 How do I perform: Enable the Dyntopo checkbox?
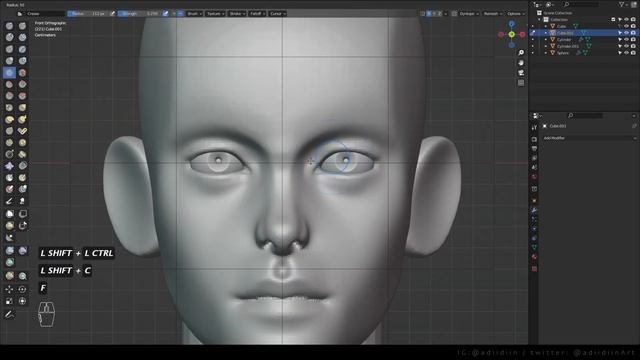coord(454,13)
